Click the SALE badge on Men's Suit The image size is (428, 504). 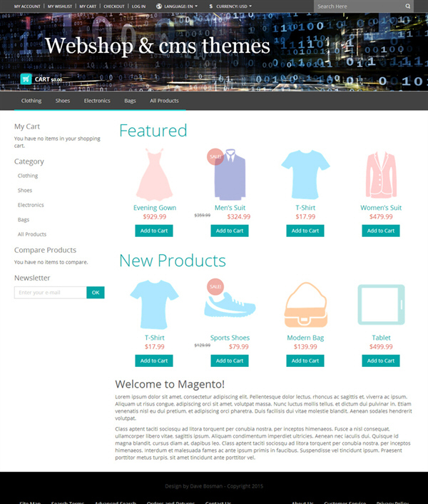tap(215, 157)
